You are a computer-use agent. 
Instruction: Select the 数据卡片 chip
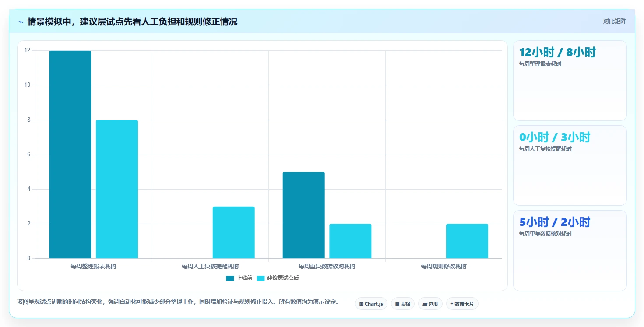point(462,304)
